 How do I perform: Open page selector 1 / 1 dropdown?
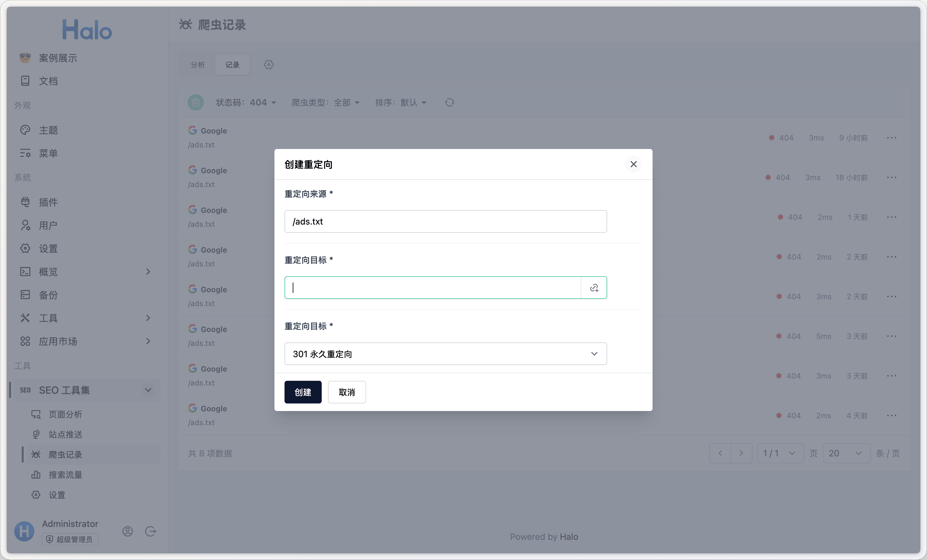(x=780, y=453)
